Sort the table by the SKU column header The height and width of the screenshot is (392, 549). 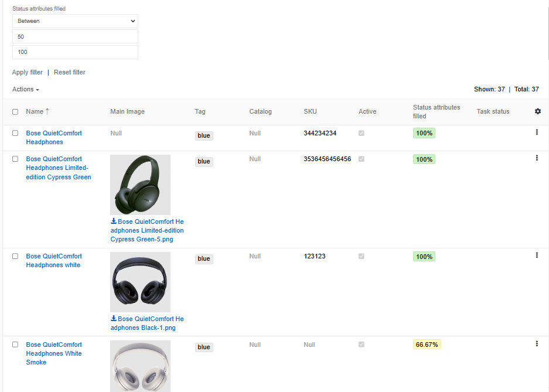(x=310, y=111)
